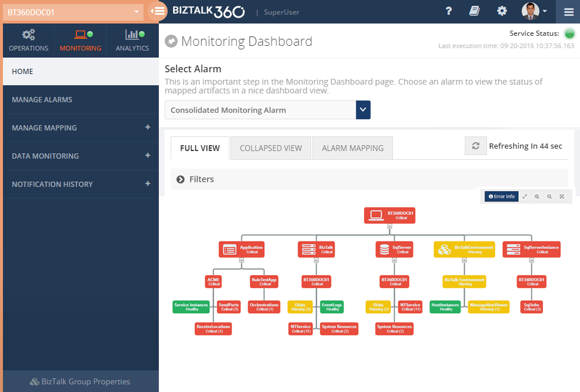Select the green Service Instances node
Screen dimensions: 580x392
pos(191,307)
